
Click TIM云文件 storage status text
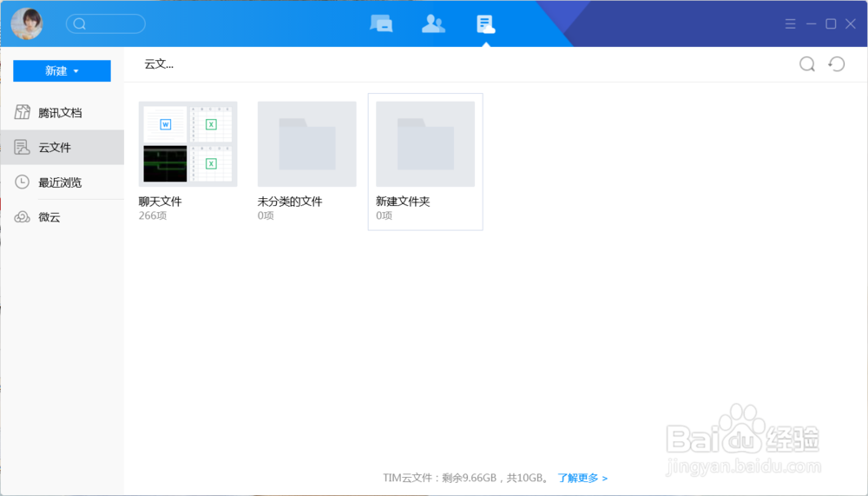(x=466, y=478)
